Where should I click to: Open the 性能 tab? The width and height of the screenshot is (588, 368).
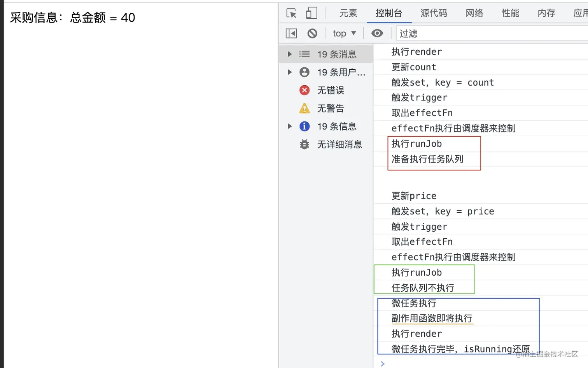(510, 13)
